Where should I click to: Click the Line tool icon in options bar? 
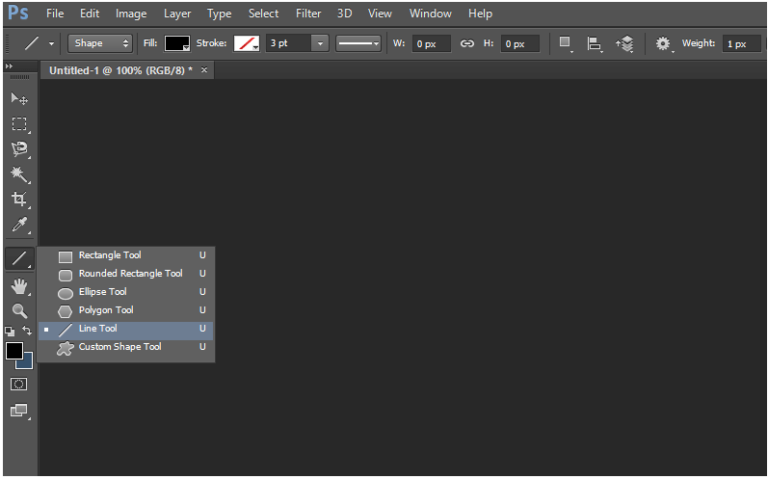(31, 44)
